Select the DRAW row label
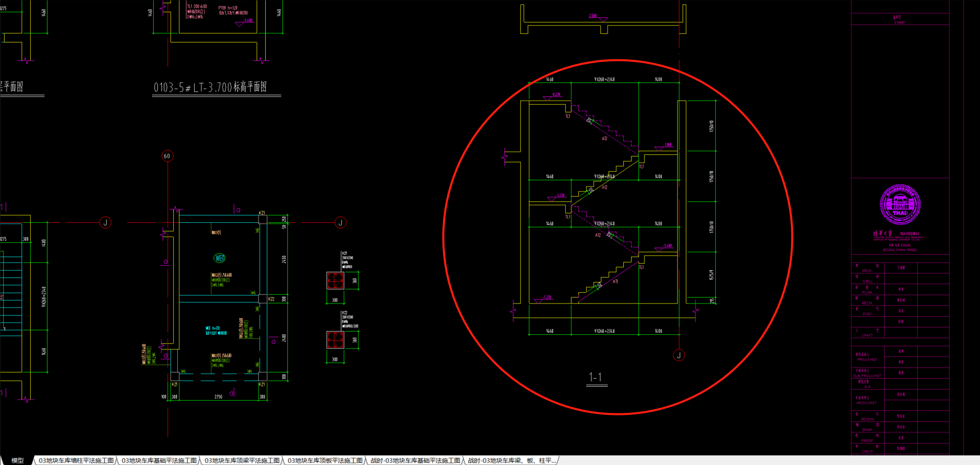The height and width of the screenshot is (465, 980). (x=867, y=430)
